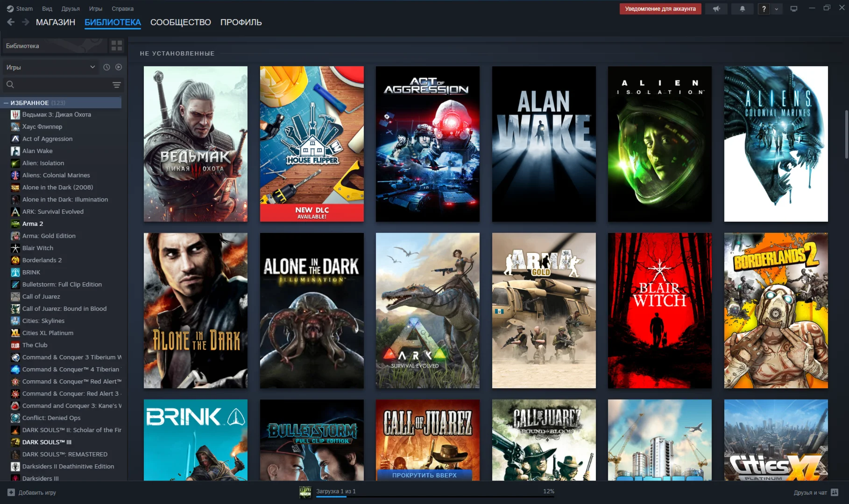The width and height of the screenshot is (849, 504).
Task: Click the Cities XL Platinum sidebar icon
Action: pos(15,333)
